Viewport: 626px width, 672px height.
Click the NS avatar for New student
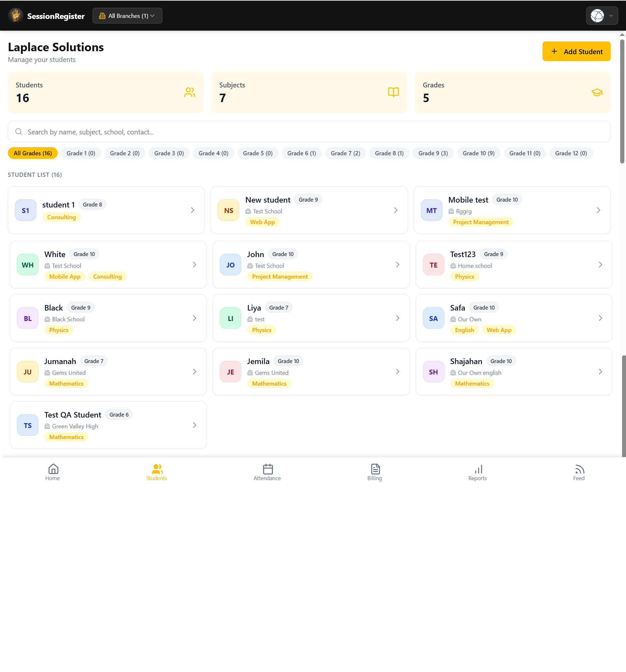229,210
